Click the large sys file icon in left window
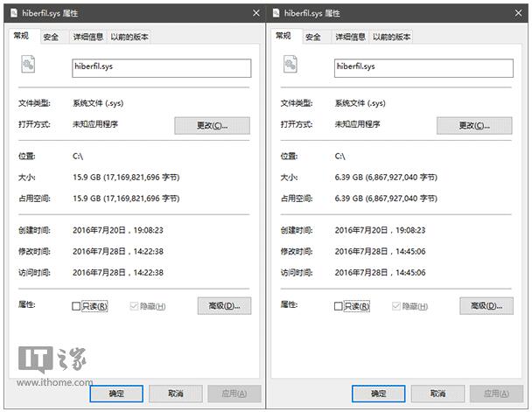Viewport: 532px width, 412px height. [28, 64]
